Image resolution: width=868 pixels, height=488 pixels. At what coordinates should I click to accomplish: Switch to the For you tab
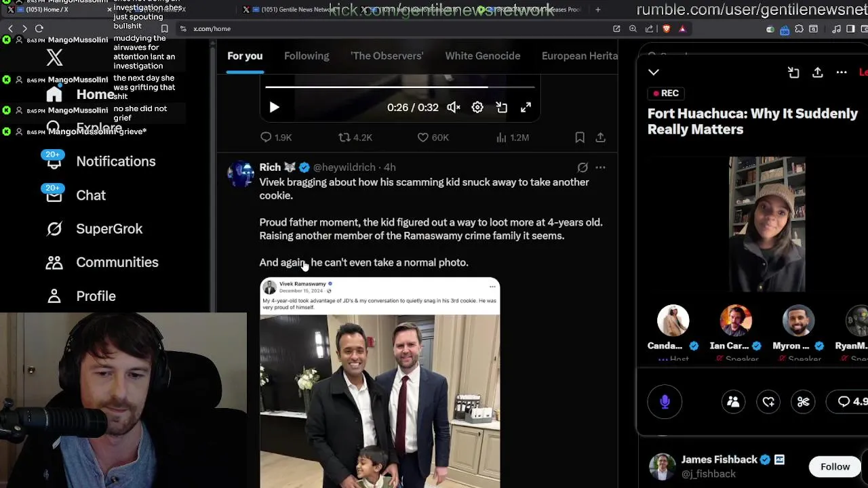pyautogui.click(x=245, y=56)
